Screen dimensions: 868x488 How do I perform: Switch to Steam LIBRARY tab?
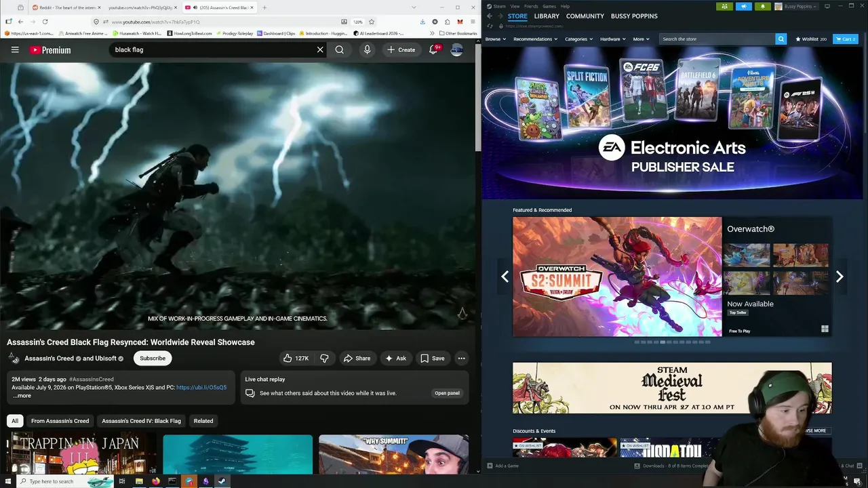click(547, 16)
